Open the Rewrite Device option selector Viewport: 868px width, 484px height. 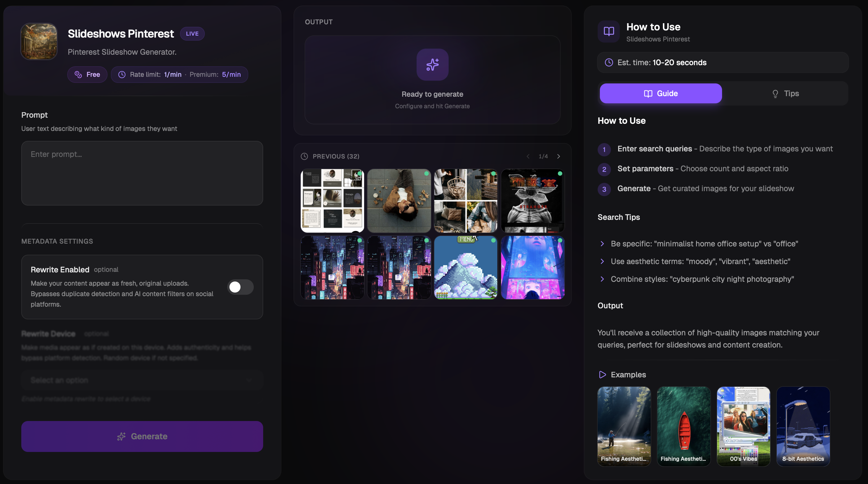tap(142, 380)
